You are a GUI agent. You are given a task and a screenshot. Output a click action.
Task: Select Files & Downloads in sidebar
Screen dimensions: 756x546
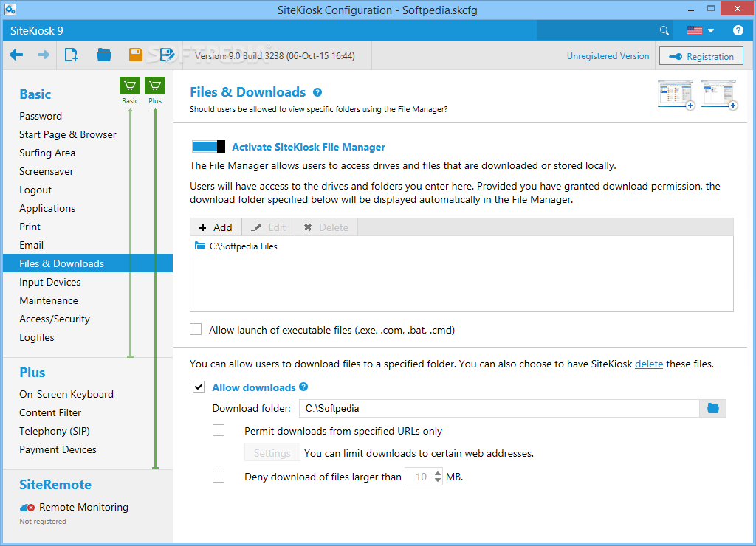tap(88, 263)
